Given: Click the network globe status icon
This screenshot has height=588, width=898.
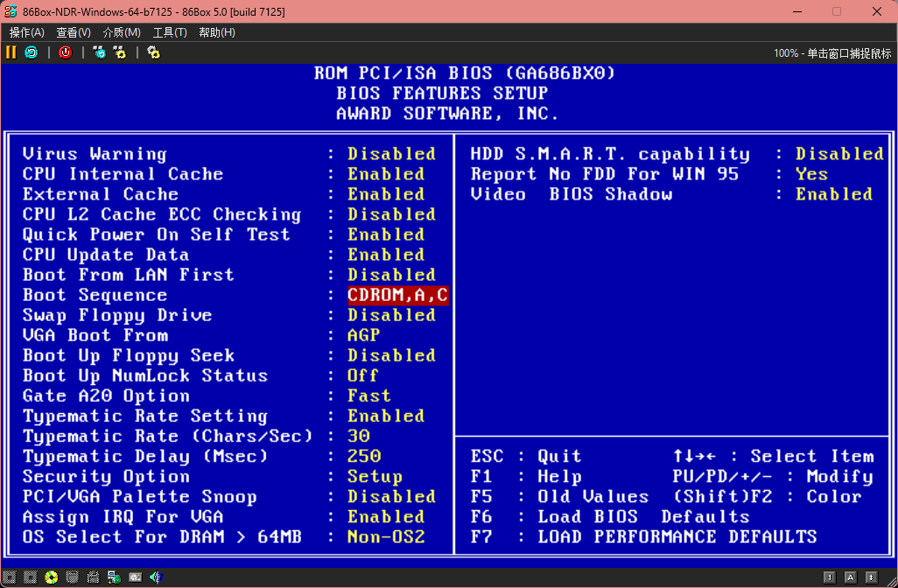Looking at the screenshot, I should [114, 577].
